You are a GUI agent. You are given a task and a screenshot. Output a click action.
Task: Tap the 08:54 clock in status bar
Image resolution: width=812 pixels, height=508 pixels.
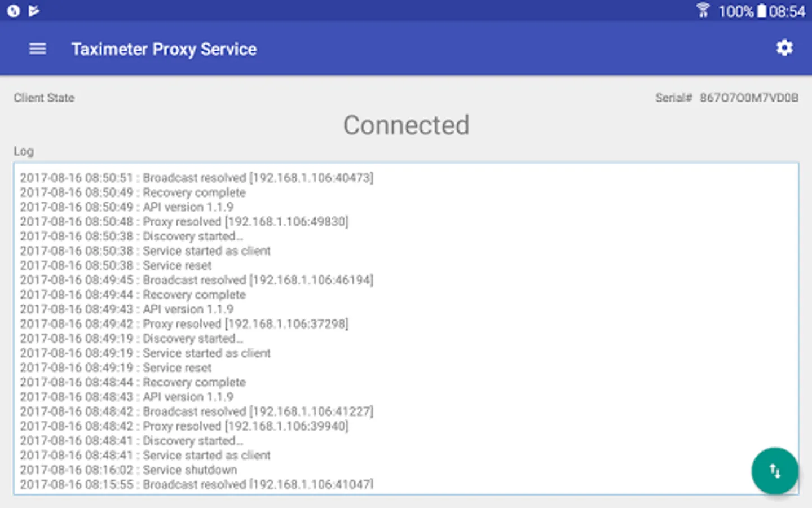point(787,11)
